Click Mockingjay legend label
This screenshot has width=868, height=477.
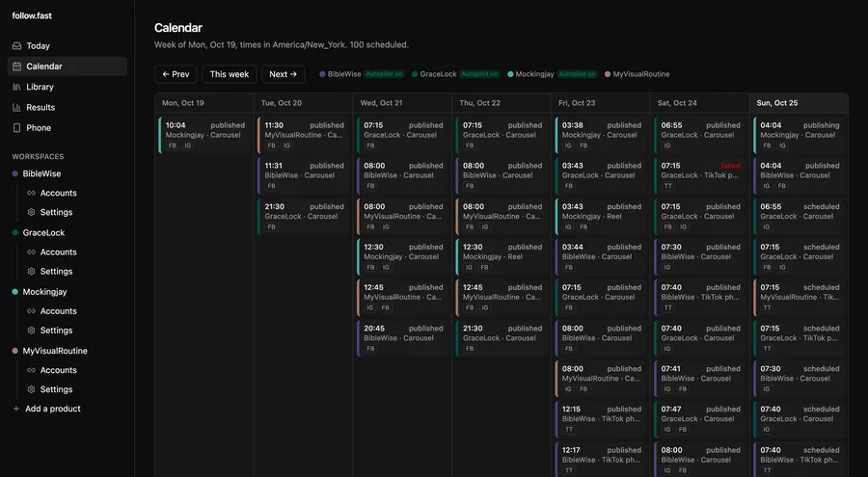[534, 74]
